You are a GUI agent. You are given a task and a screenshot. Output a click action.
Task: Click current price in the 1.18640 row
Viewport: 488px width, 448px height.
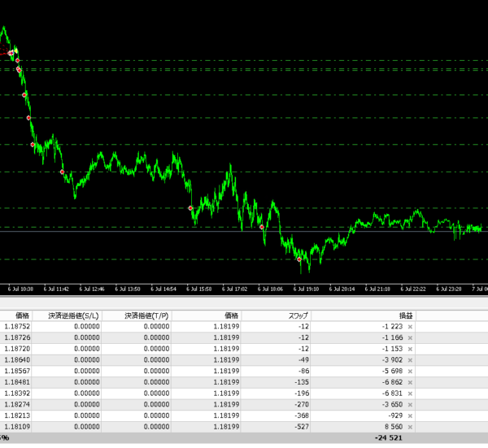(x=226, y=360)
